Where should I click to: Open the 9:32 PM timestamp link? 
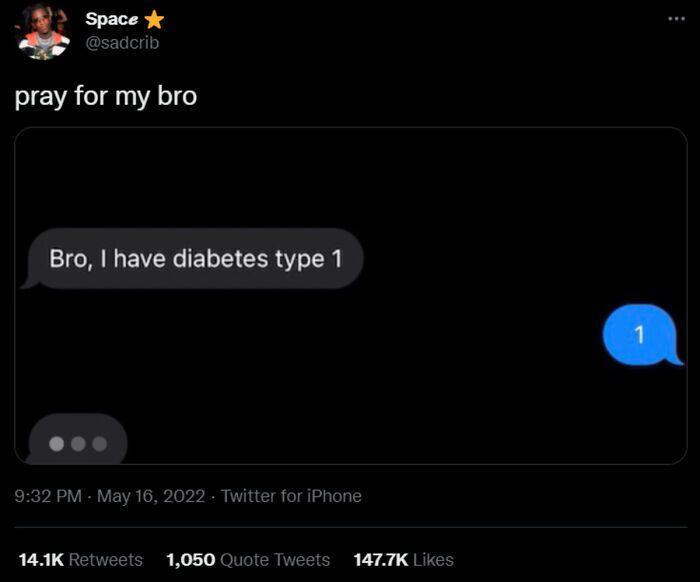coord(48,496)
